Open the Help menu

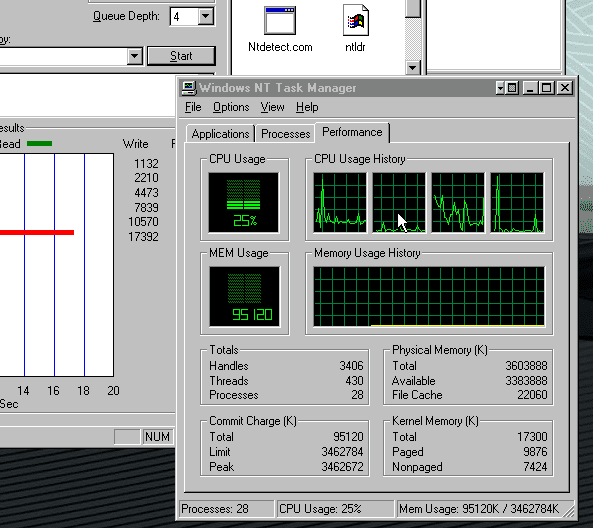307,107
